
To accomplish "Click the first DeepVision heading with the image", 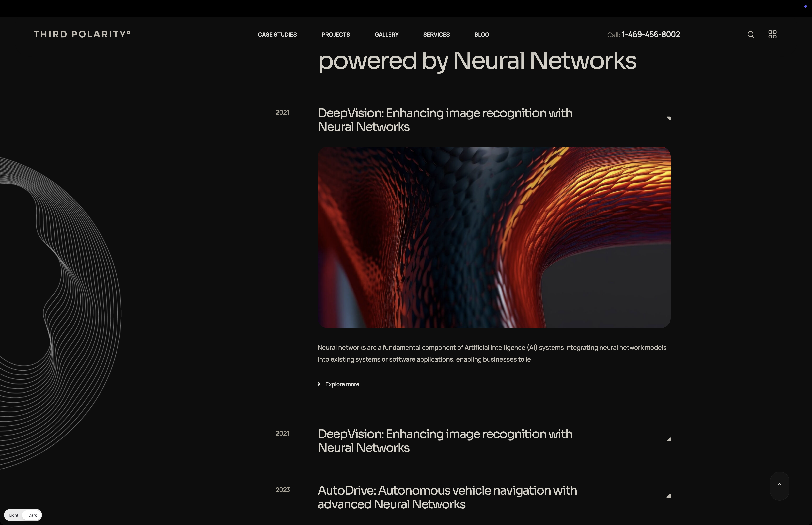I will pyautogui.click(x=445, y=120).
